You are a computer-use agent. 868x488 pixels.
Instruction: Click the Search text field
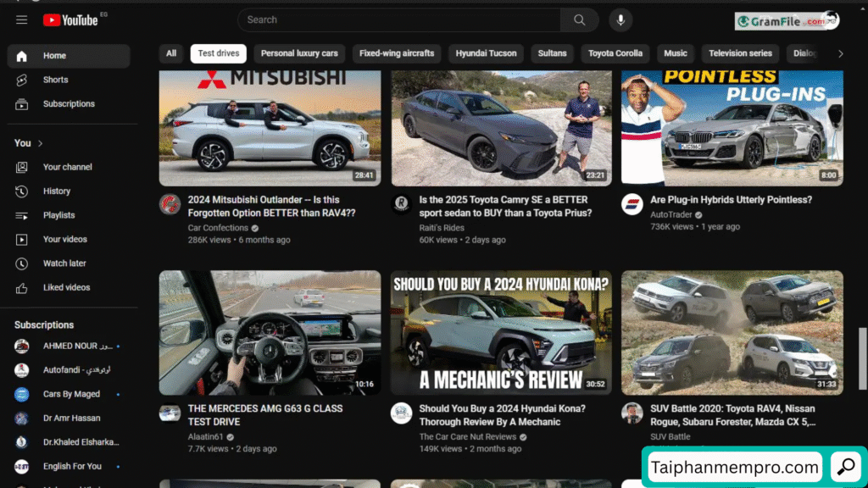(398, 19)
